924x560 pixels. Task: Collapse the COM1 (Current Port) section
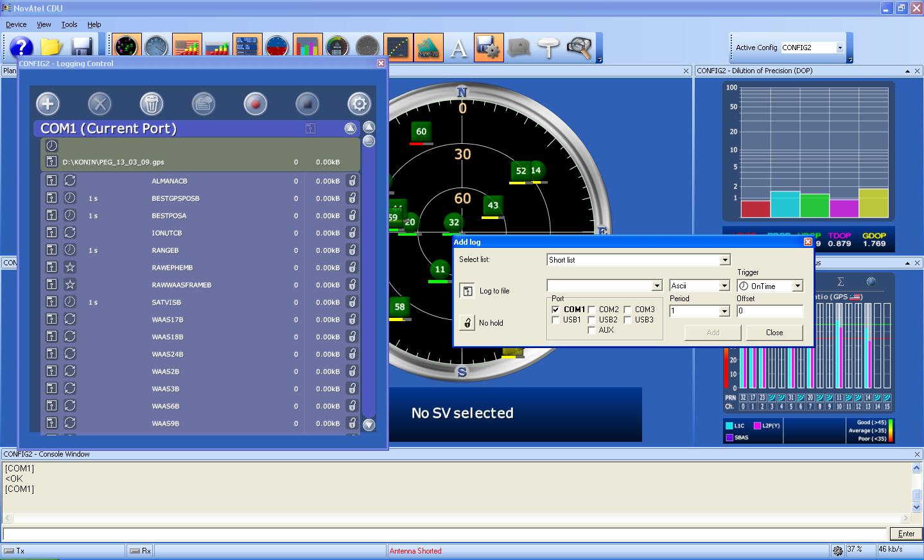click(350, 128)
